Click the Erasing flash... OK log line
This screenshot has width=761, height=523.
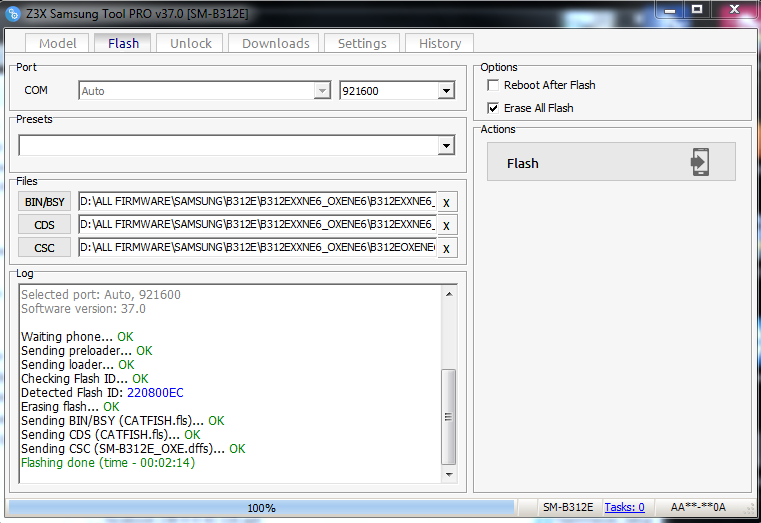[70, 407]
